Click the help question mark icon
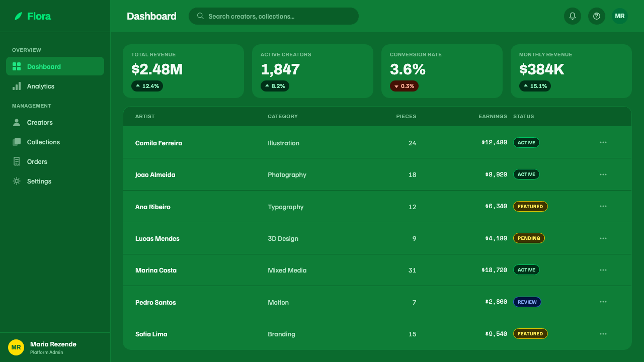This screenshot has height=362, width=644. (597, 16)
